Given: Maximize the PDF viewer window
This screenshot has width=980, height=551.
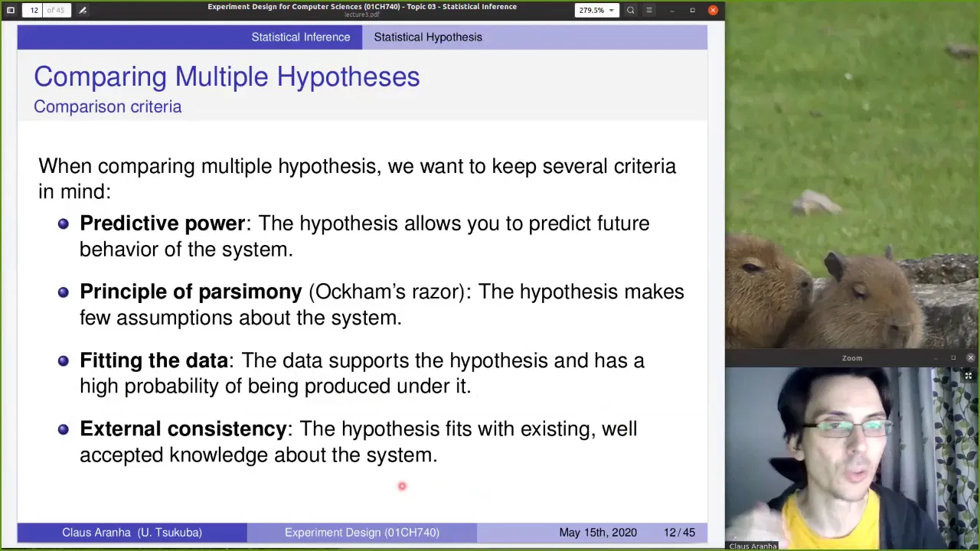Looking at the screenshot, I should (692, 10).
